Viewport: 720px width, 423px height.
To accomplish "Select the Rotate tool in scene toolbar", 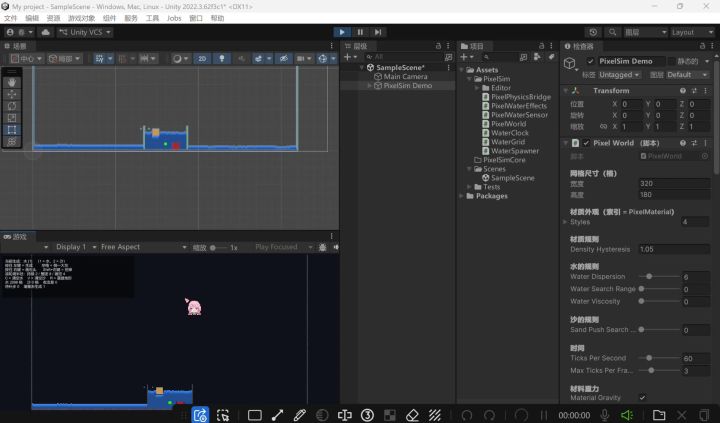I will (12, 106).
